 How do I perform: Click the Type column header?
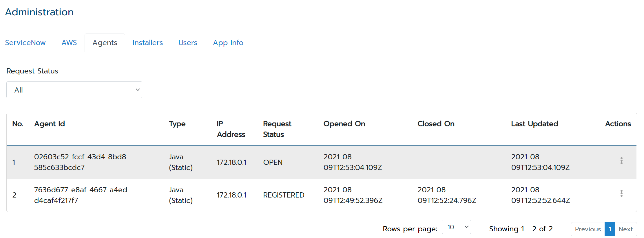tap(177, 124)
